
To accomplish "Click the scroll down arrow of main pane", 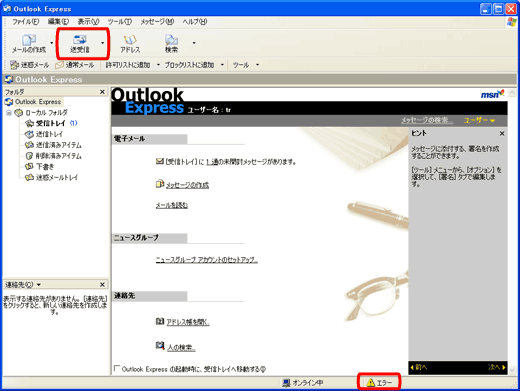I will point(513,370).
